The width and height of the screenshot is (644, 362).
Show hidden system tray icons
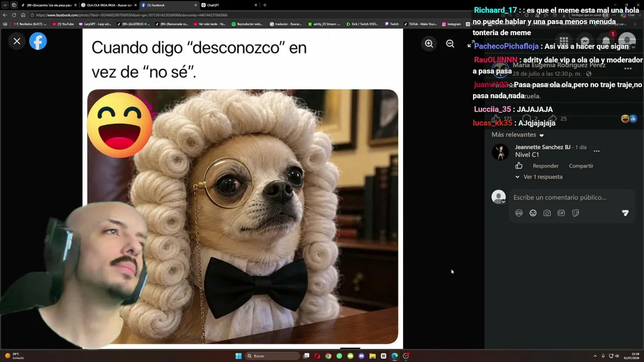point(595,356)
